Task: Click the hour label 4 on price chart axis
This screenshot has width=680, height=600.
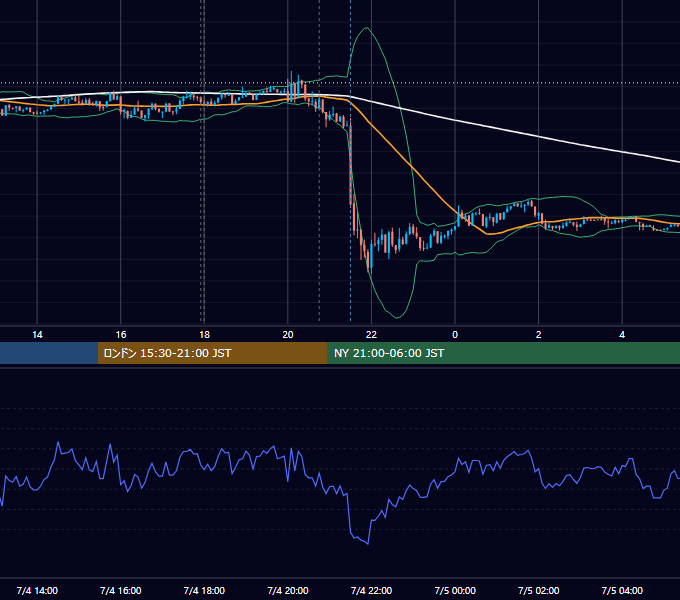Action: pos(622,335)
